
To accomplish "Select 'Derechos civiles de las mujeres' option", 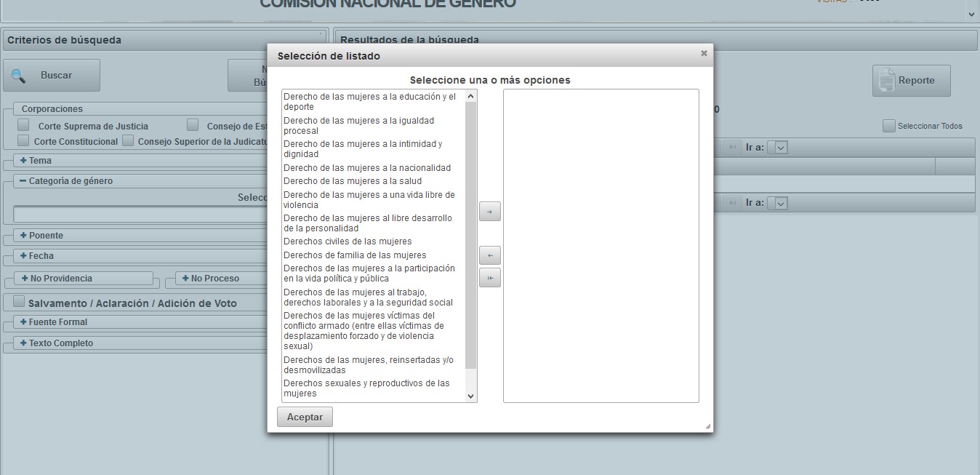I will tap(348, 242).
